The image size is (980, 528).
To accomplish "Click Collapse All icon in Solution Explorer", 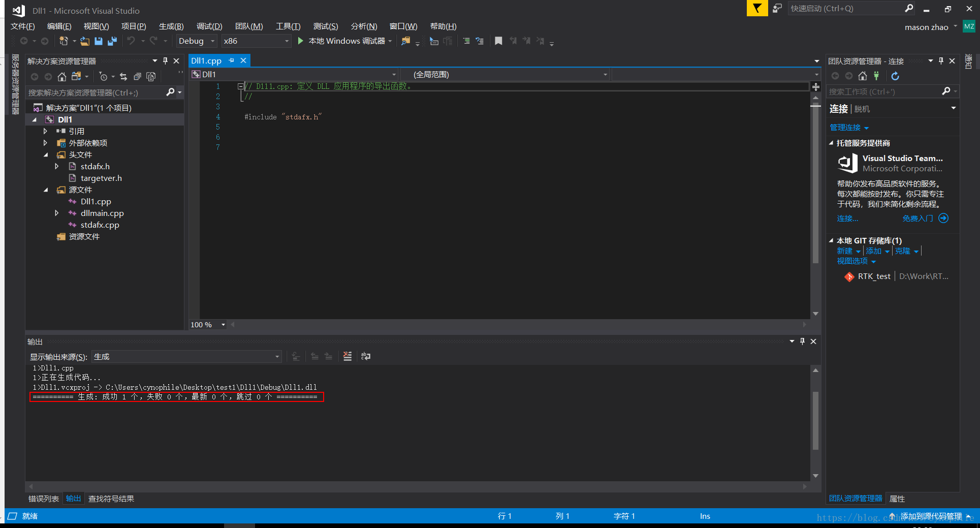I will coord(137,77).
